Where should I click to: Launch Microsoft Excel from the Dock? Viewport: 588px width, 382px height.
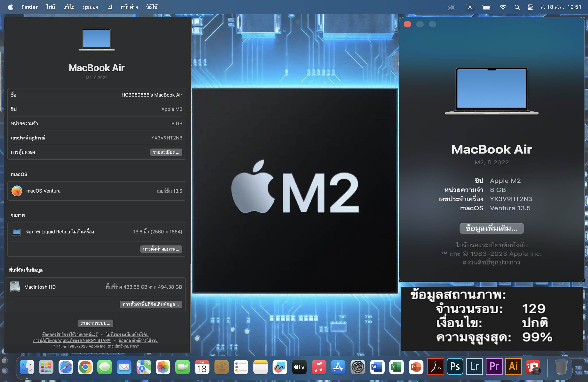(x=397, y=367)
